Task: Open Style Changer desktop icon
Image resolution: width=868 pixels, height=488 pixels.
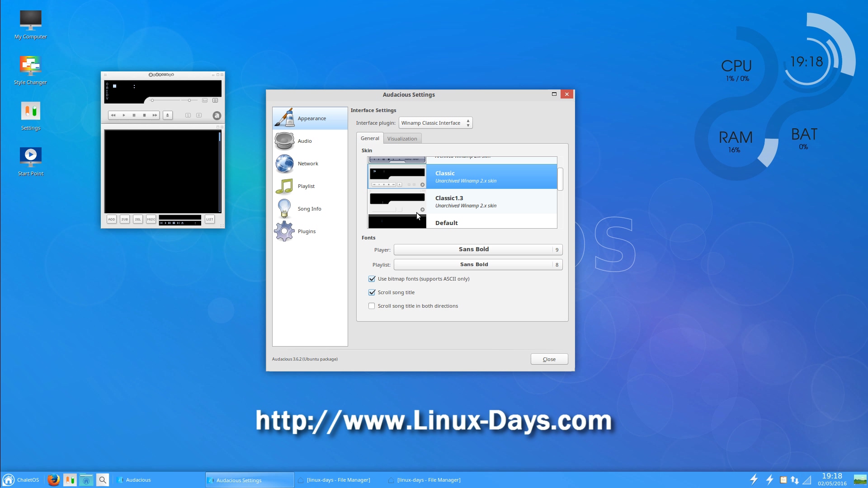Action: (30, 70)
